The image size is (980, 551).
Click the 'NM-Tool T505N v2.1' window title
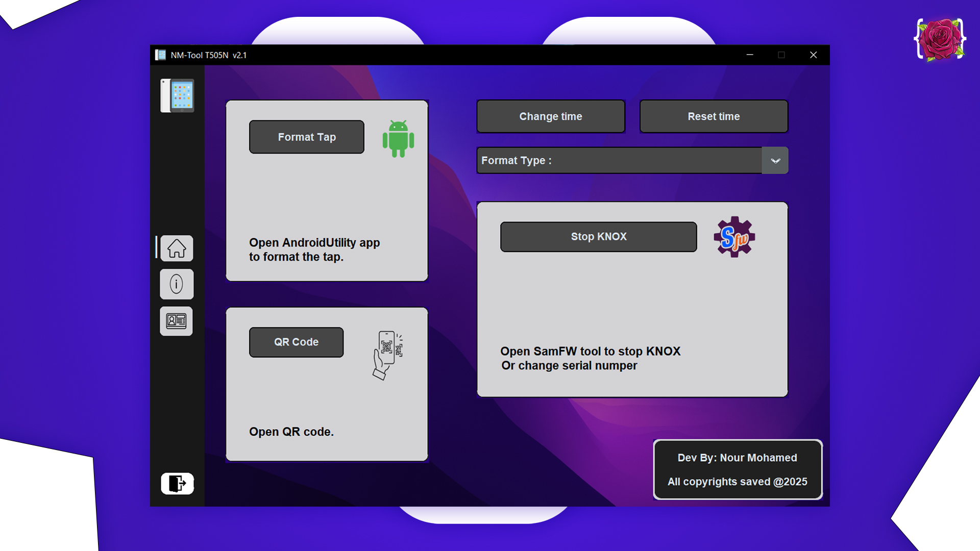pyautogui.click(x=209, y=55)
